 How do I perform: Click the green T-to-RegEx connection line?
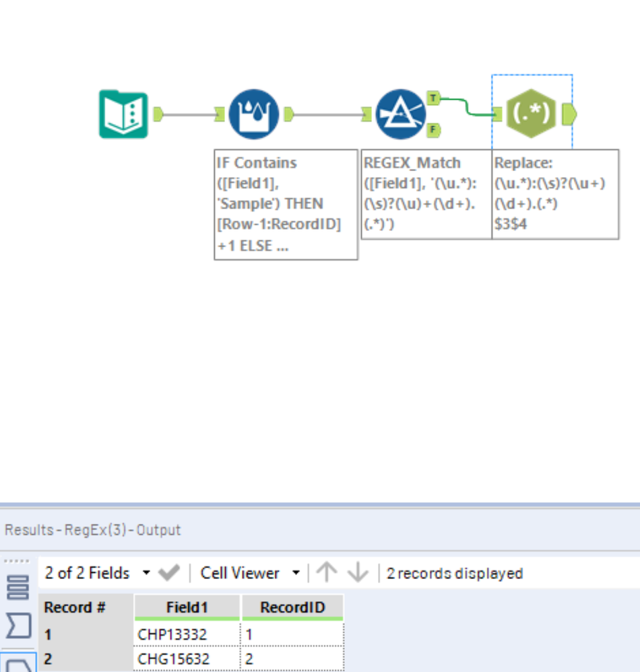point(466,106)
